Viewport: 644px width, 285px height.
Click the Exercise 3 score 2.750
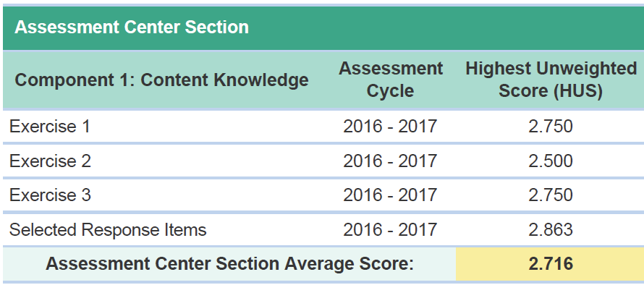[551, 195]
